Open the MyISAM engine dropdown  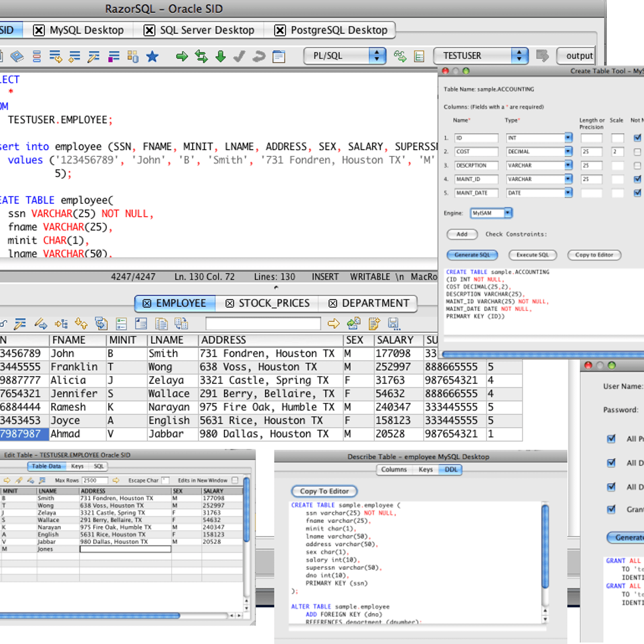click(x=491, y=213)
